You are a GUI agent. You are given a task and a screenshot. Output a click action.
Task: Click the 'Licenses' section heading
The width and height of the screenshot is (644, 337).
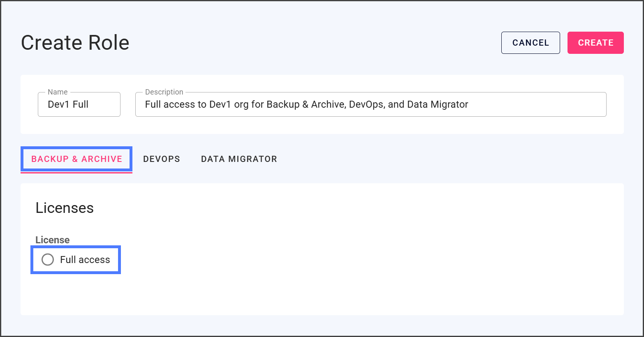click(65, 208)
